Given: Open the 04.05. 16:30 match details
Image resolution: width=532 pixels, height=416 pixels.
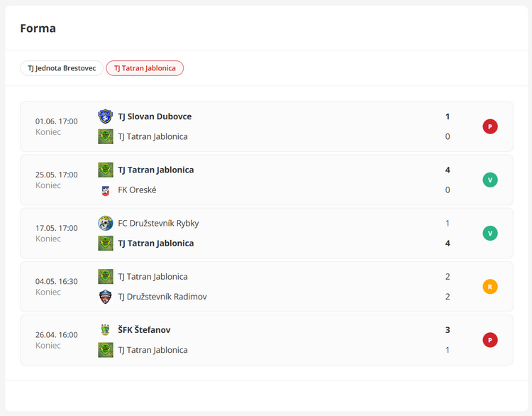Looking at the screenshot, I should point(267,287).
